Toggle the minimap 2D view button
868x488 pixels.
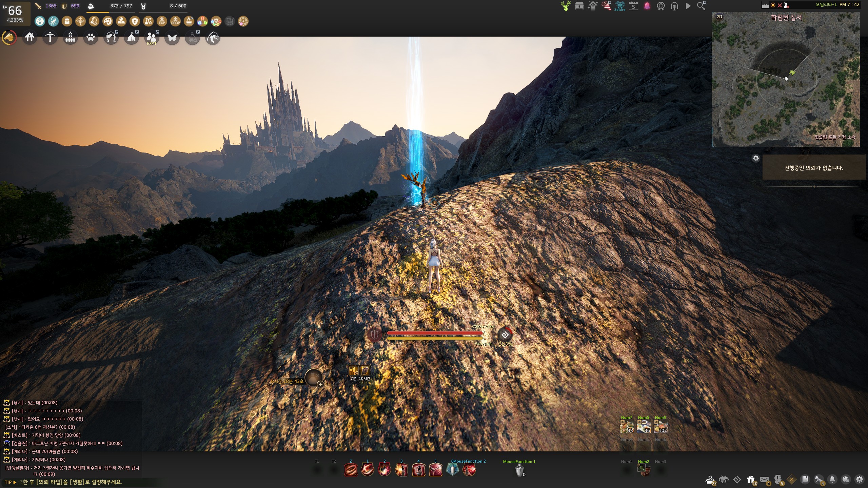[719, 17]
